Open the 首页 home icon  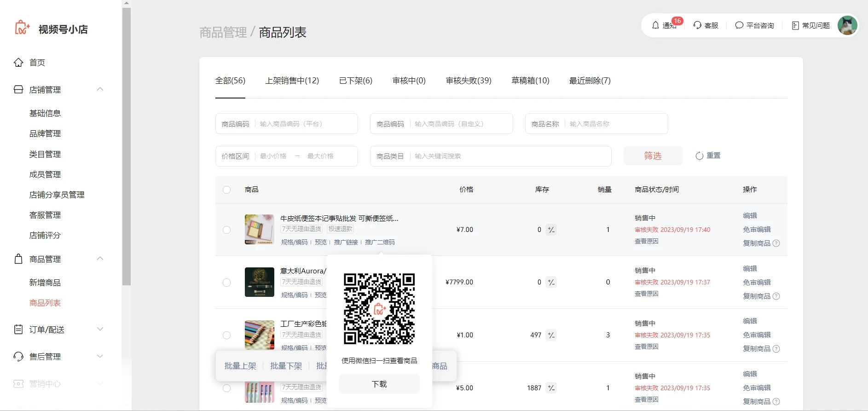pos(18,62)
